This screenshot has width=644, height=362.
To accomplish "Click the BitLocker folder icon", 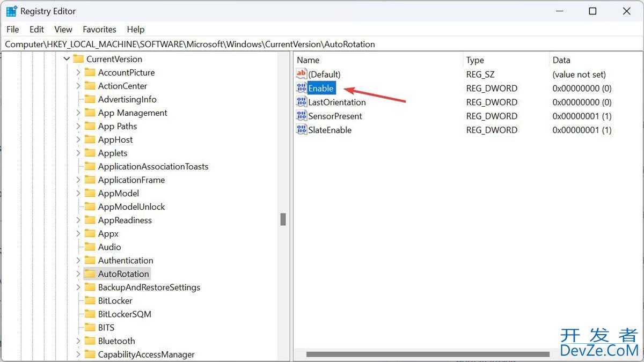I will 90,300.
